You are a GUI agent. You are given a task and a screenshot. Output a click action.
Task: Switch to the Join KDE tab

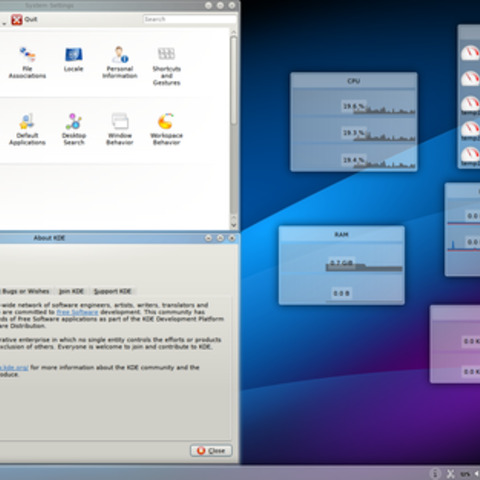[x=71, y=291]
